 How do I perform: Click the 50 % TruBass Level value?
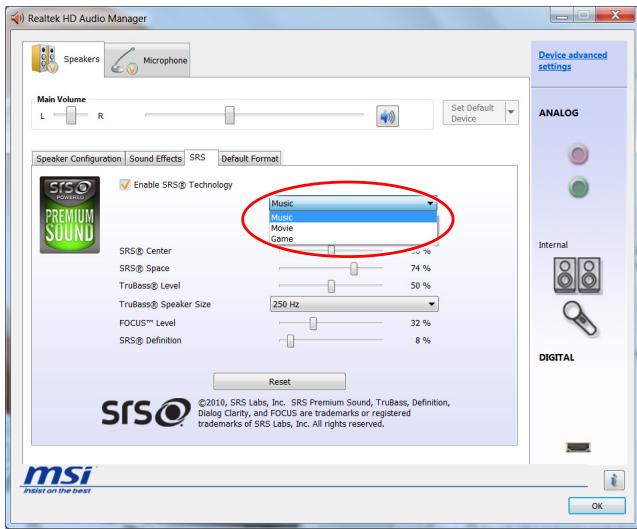[x=420, y=286]
